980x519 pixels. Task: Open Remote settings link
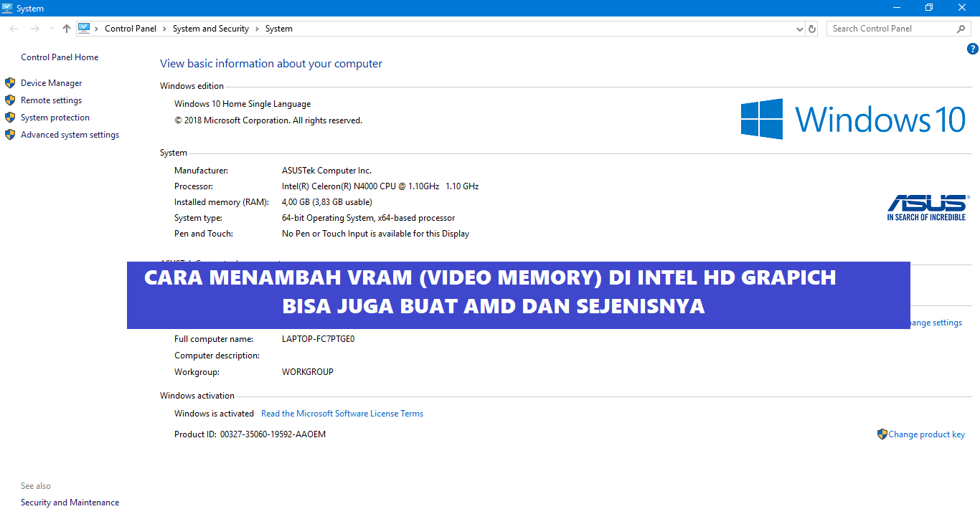pos(52,100)
